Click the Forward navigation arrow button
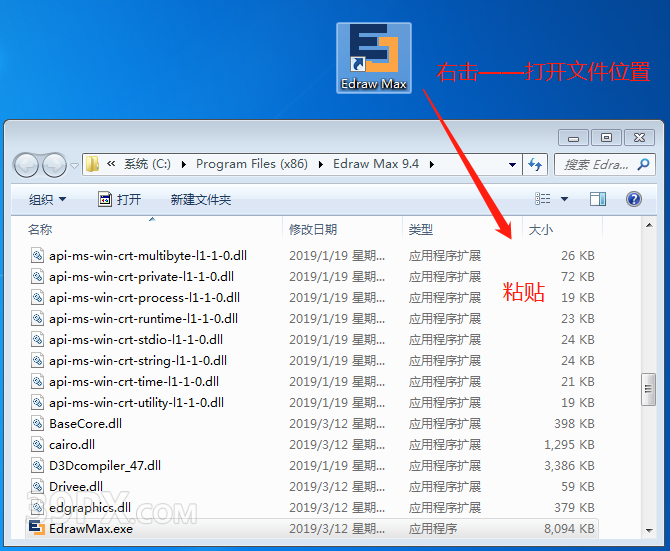The width and height of the screenshot is (670, 551). tap(54, 165)
